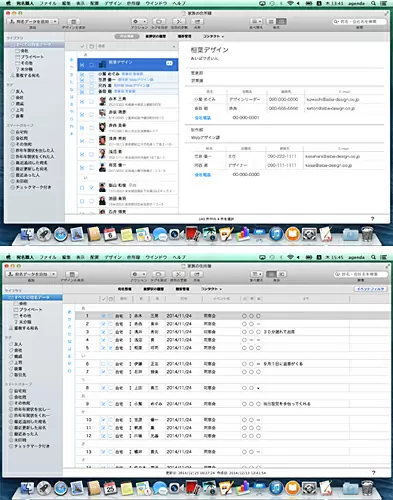Open 宛名データを追加 dropdown arrow in lower window

pyautogui.click(x=54, y=274)
